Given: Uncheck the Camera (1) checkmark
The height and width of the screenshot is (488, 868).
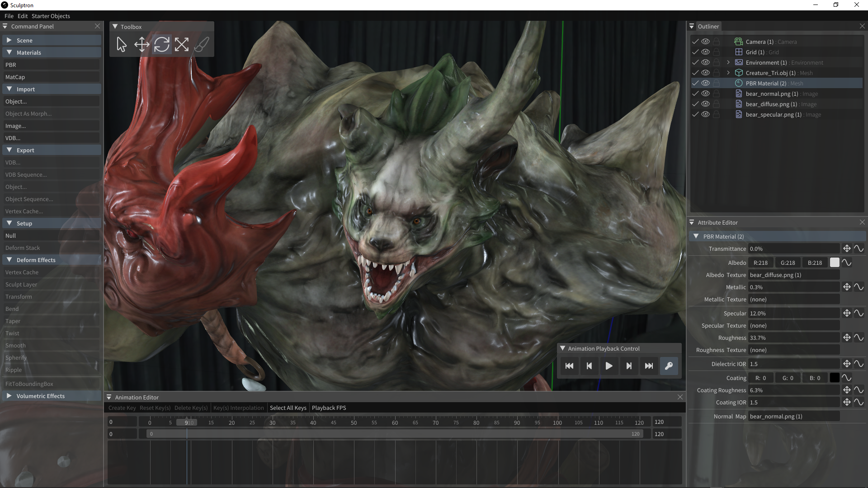Looking at the screenshot, I should click(695, 42).
